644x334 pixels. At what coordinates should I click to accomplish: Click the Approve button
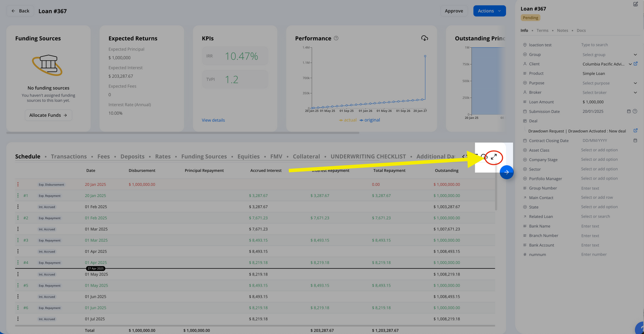click(454, 11)
